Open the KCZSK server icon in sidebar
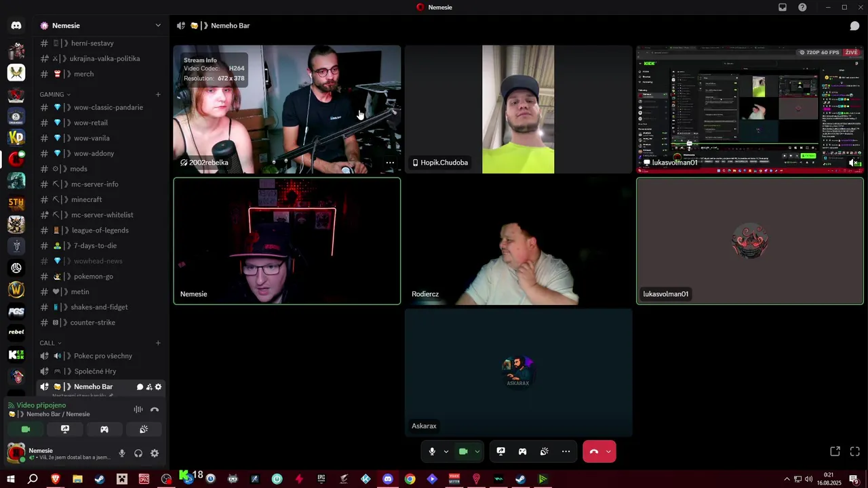 click(16, 354)
